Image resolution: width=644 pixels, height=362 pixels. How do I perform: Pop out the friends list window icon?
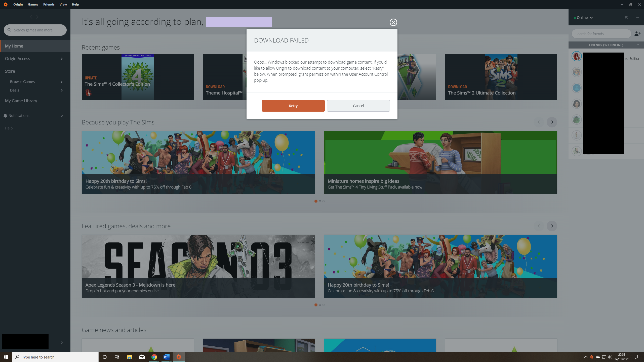tap(627, 18)
